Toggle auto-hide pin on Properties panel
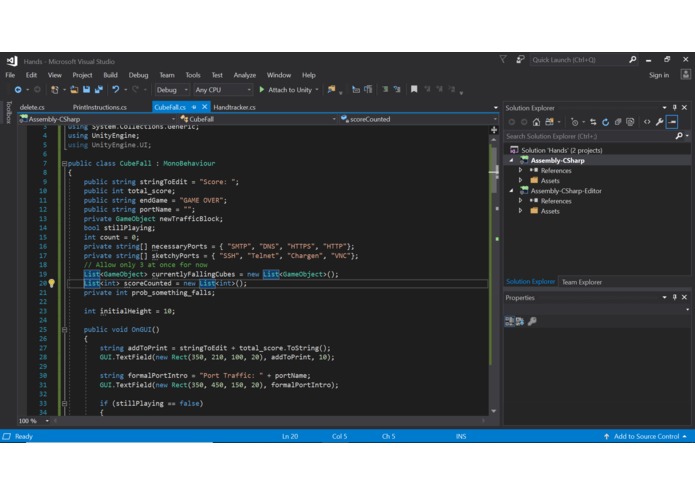Viewport: 695px width, 494px height. pos(675,298)
